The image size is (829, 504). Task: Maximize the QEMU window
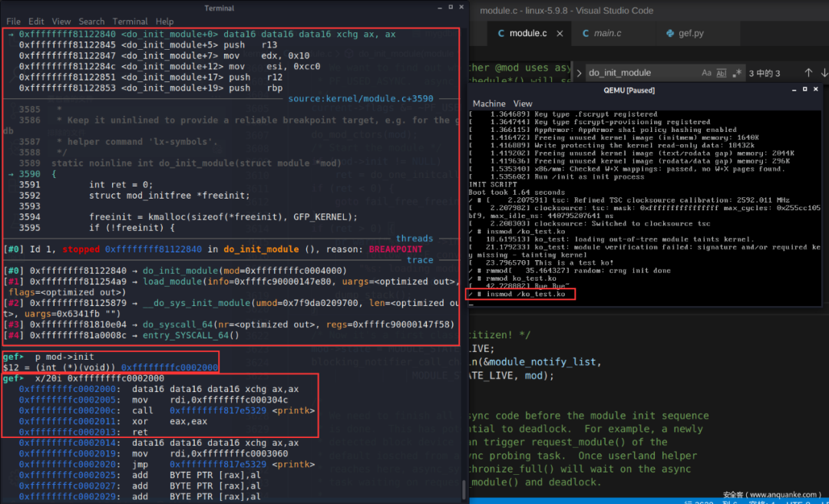click(804, 90)
